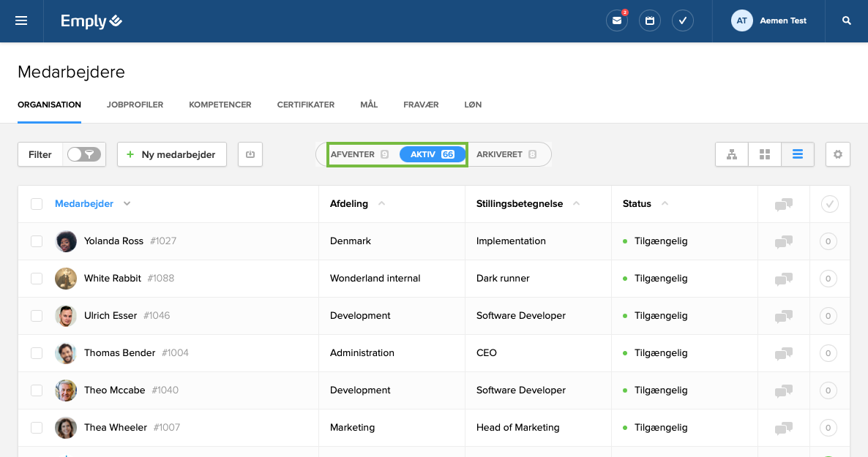This screenshot has height=457, width=868.
Task: Switch to organization chart view
Action: pos(731,154)
